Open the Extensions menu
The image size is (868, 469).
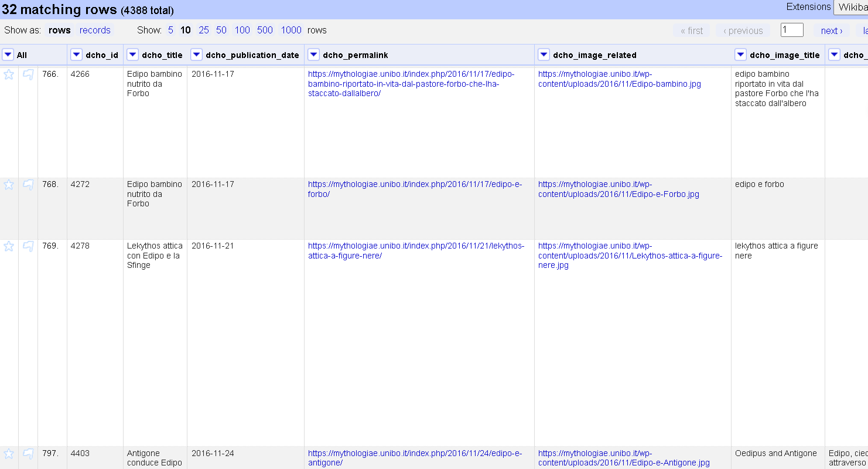point(808,7)
